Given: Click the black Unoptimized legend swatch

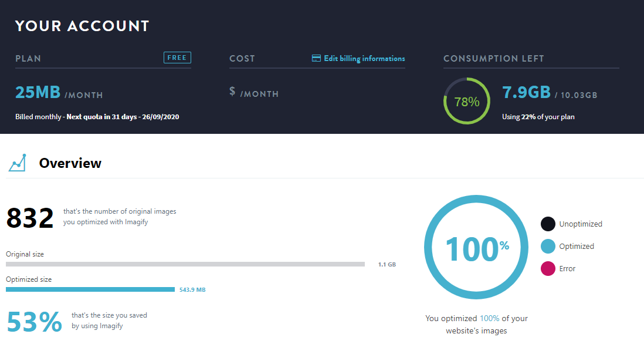Looking at the screenshot, I should (x=548, y=224).
